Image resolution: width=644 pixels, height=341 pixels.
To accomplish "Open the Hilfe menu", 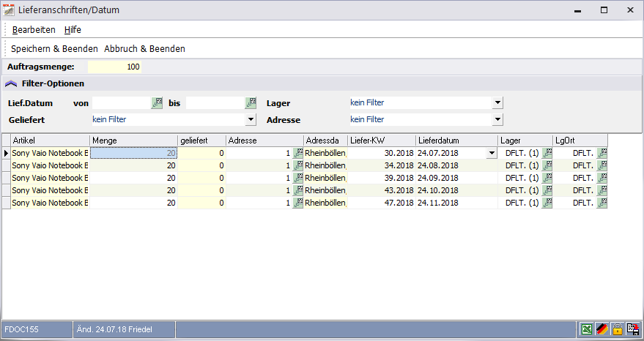I will point(73,30).
